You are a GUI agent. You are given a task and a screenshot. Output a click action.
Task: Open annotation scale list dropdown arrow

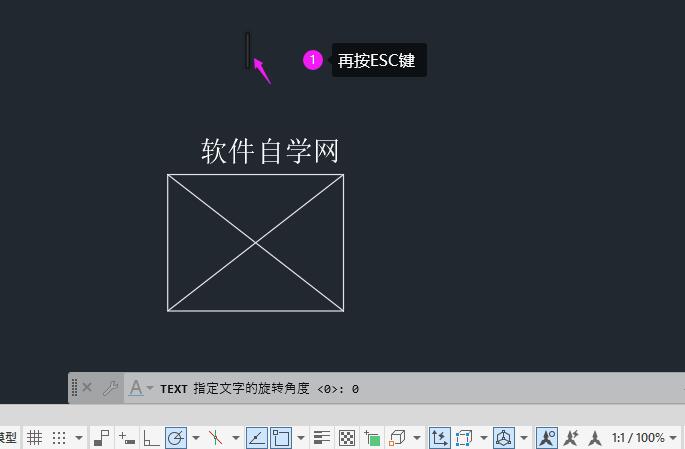(673, 437)
